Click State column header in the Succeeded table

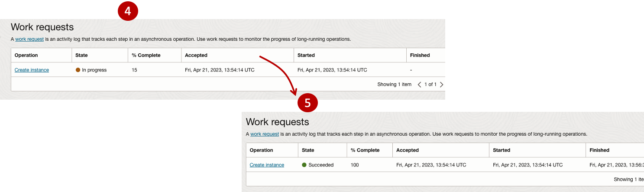click(x=308, y=150)
